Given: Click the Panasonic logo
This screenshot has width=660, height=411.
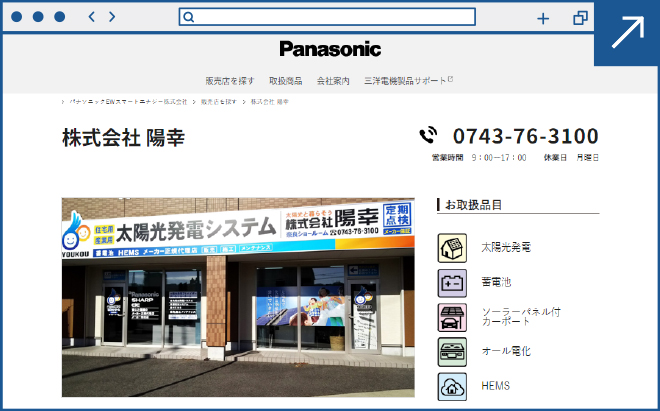Looking at the screenshot, I should (x=330, y=49).
